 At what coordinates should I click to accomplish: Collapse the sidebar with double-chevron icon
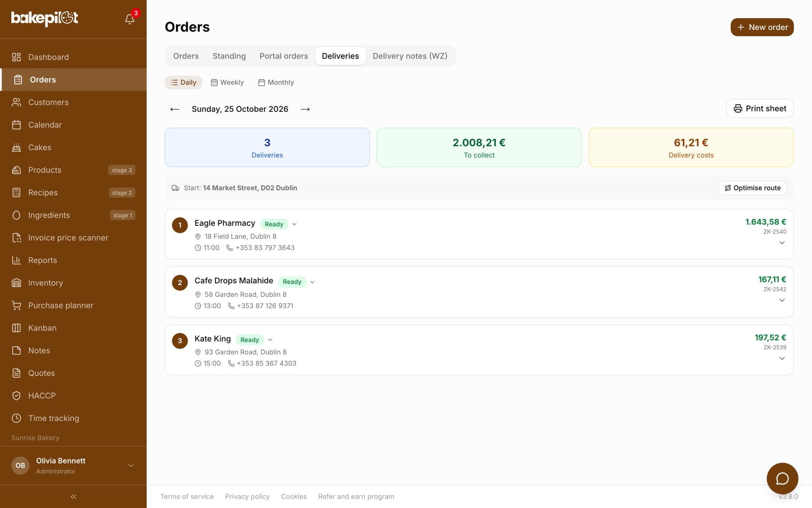click(x=73, y=497)
